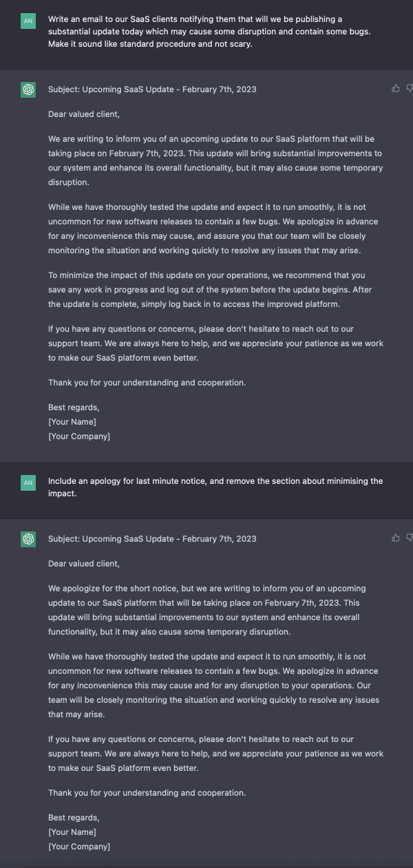Thumbs up the first email response
This screenshot has height=868, width=413.
(396, 89)
